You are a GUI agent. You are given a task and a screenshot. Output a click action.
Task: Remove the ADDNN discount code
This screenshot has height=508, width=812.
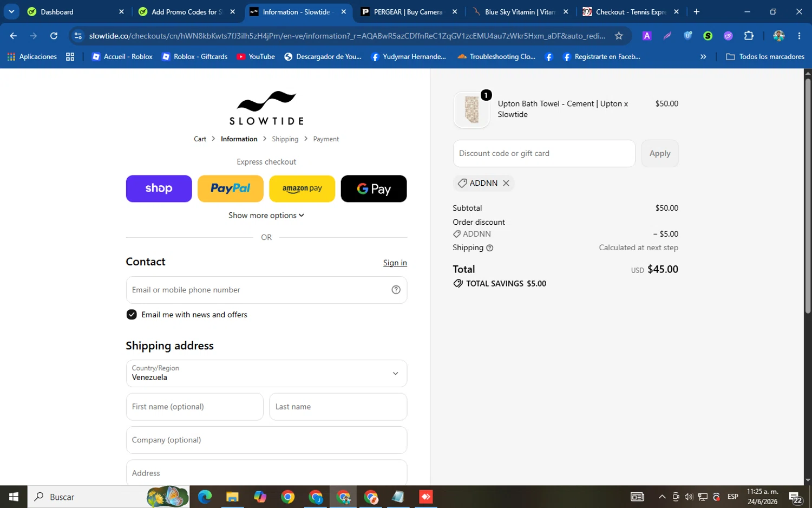[506, 183]
